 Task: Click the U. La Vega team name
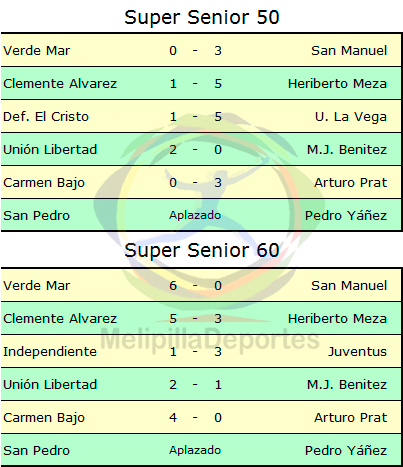pyautogui.click(x=351, y=117)
